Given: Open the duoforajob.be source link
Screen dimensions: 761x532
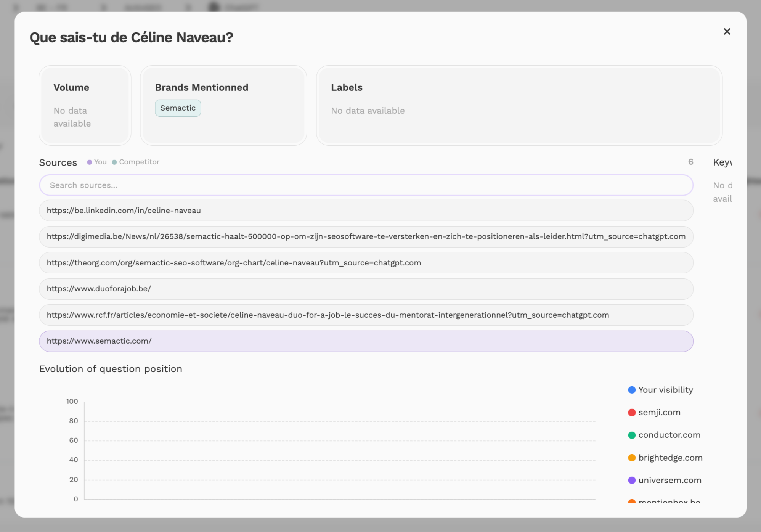Looking at the screenshot, I should [366, 289].
